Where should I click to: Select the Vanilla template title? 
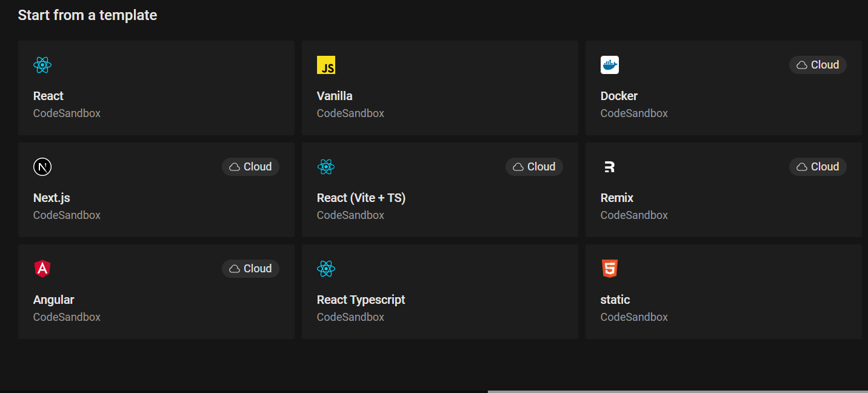click(x=335, y=96)
